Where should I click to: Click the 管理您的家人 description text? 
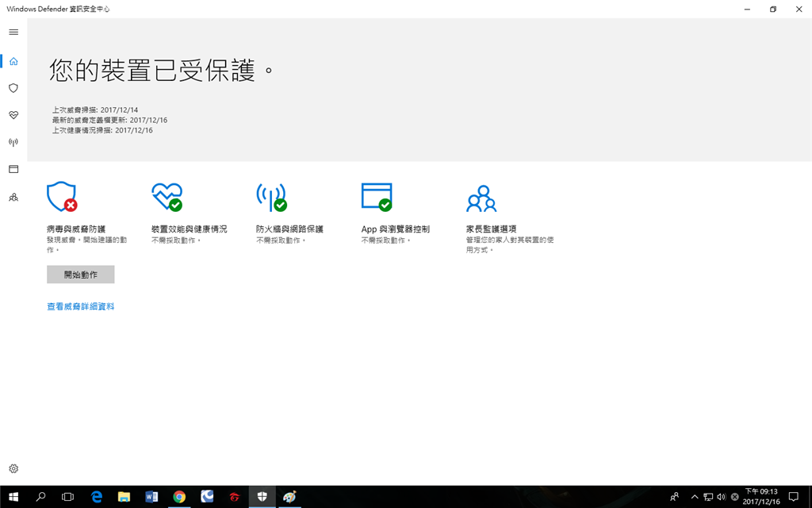pos(510,244)
